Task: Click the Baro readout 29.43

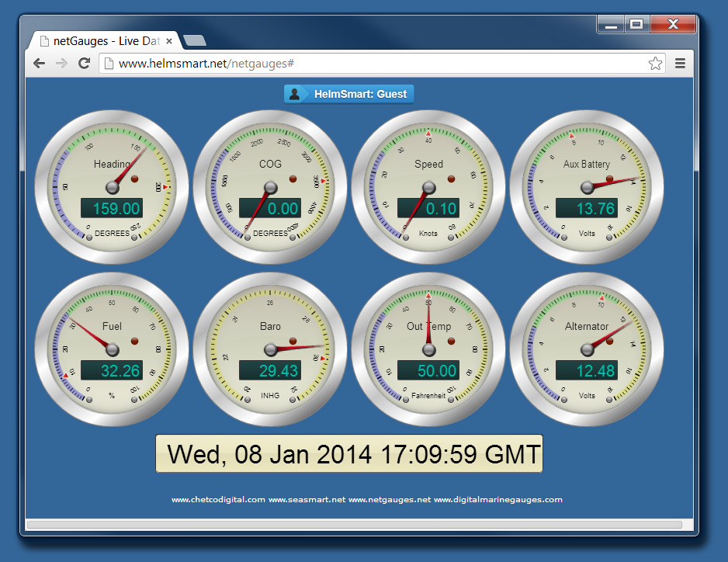Action: coord(270,370)
